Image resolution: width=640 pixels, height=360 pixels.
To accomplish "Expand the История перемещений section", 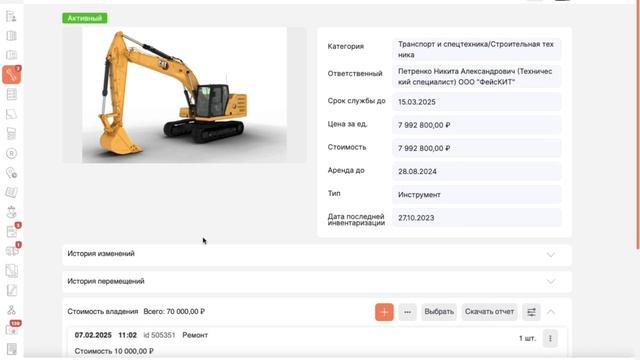I will (x=317, y=282).
